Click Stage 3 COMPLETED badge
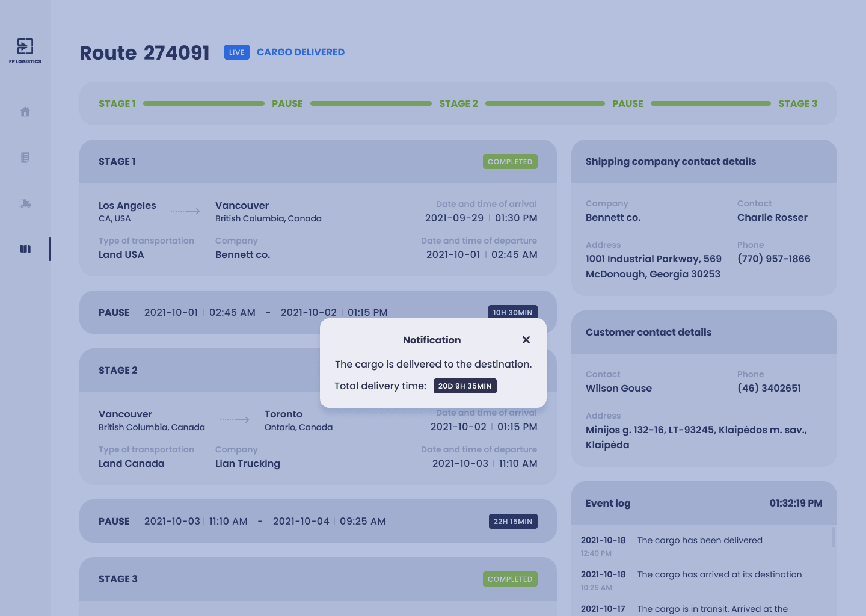866x616 pixels. click(510, 579)
